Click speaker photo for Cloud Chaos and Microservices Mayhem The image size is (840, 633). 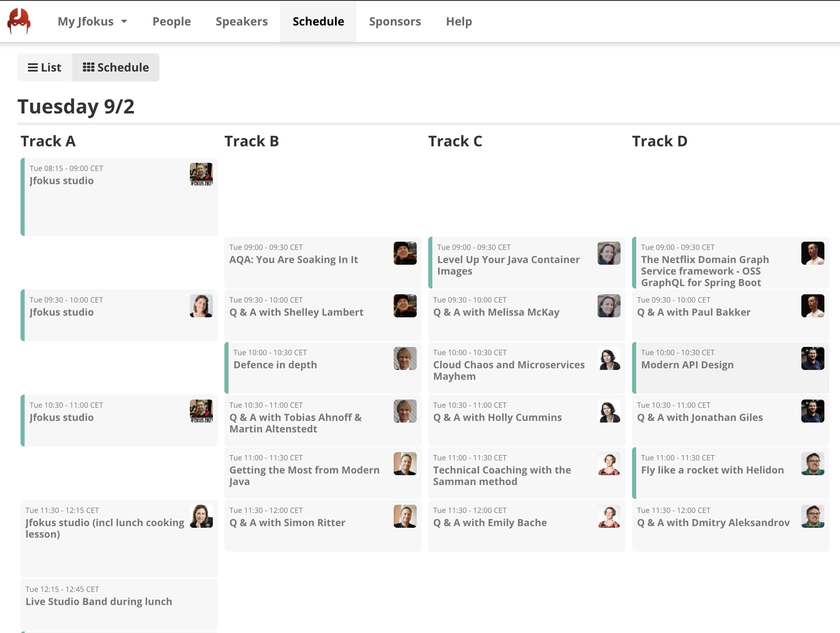click(609, 358)
